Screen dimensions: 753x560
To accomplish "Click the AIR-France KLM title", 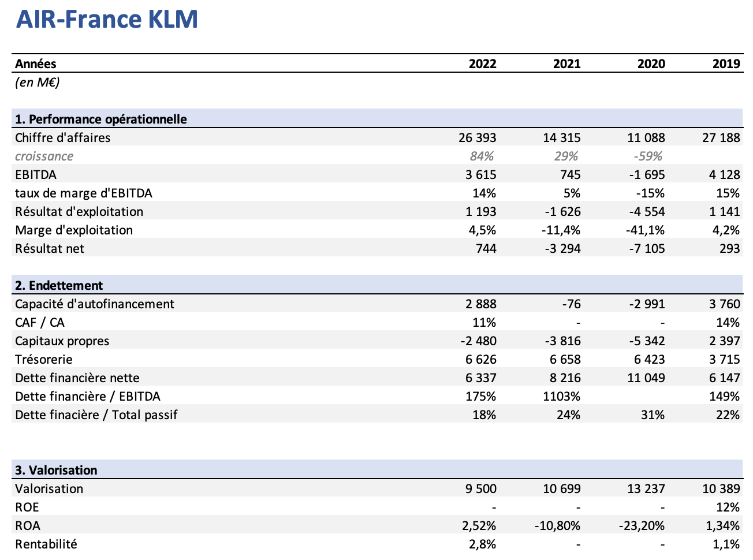I will pyautogui.click(x=107, y=19).
